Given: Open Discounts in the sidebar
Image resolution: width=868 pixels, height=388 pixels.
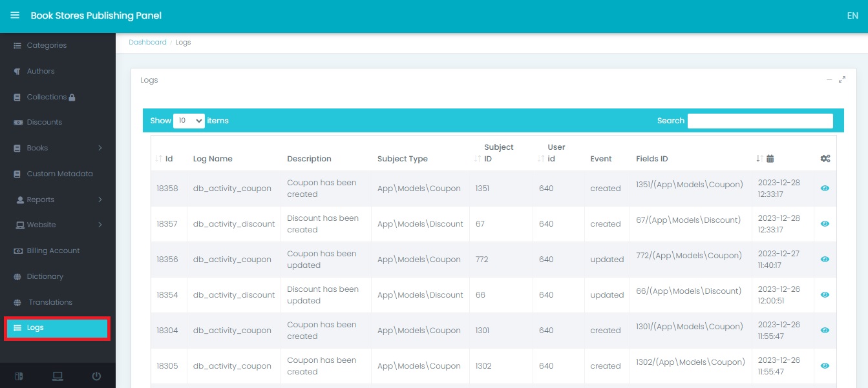Looking at the screenshot, I should (x=44, y=122).
